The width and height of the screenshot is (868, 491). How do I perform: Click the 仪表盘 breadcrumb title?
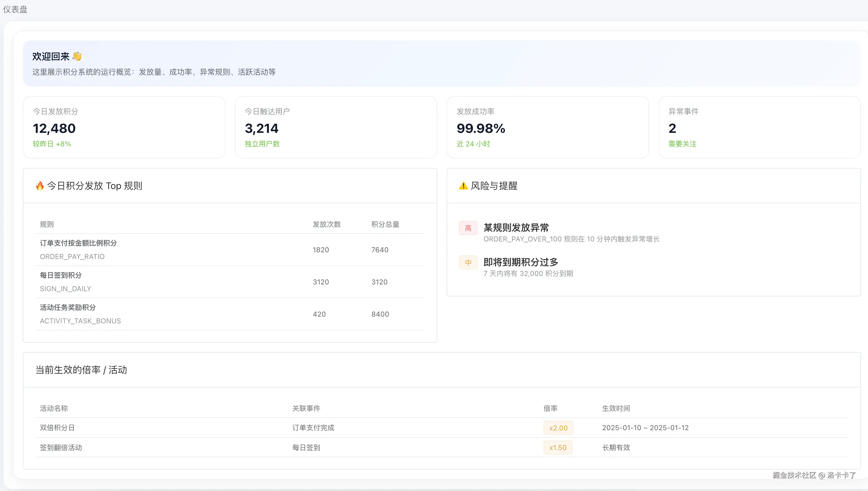point(15,9)
